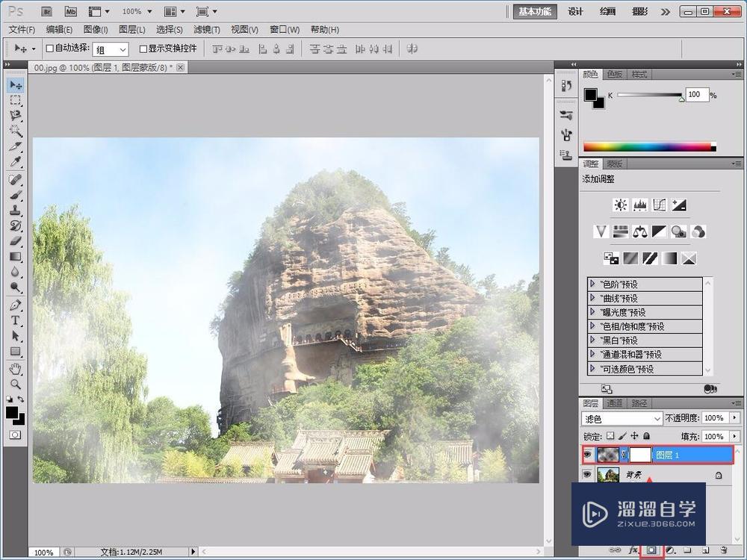Open the 图层(L) menu
The width and height of the screenshot is (747, 560).
[x=132, y=30]
